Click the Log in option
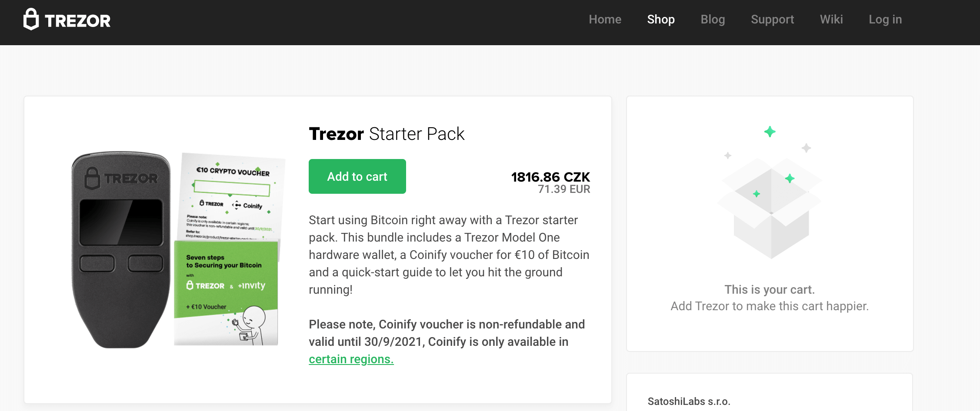The width and height of the screenshot is (980, 411). [885, 19]
